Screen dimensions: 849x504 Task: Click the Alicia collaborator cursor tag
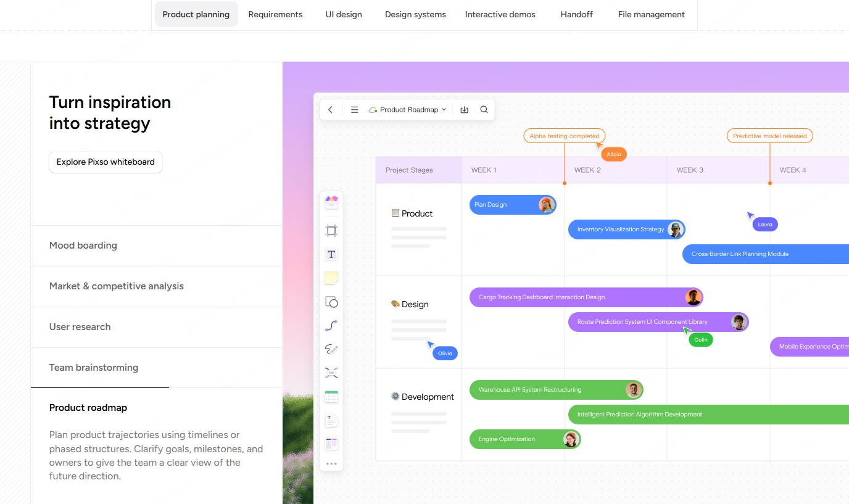(x=614, y=154)
